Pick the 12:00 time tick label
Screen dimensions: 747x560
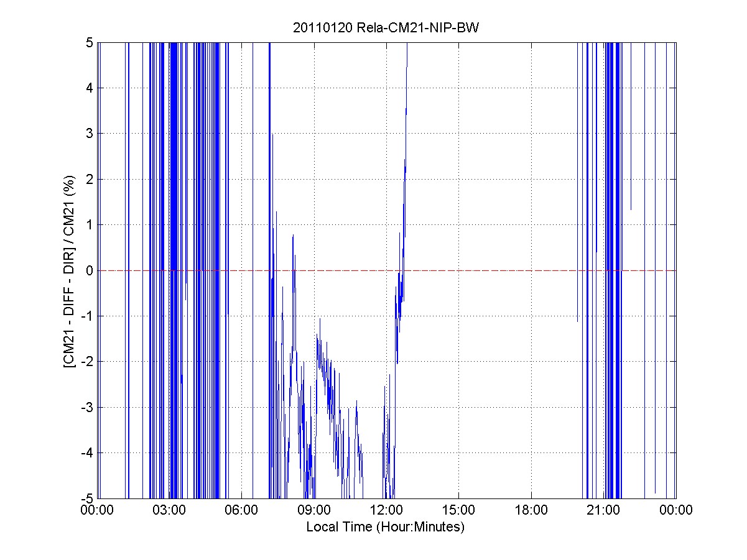coord(386,510)
